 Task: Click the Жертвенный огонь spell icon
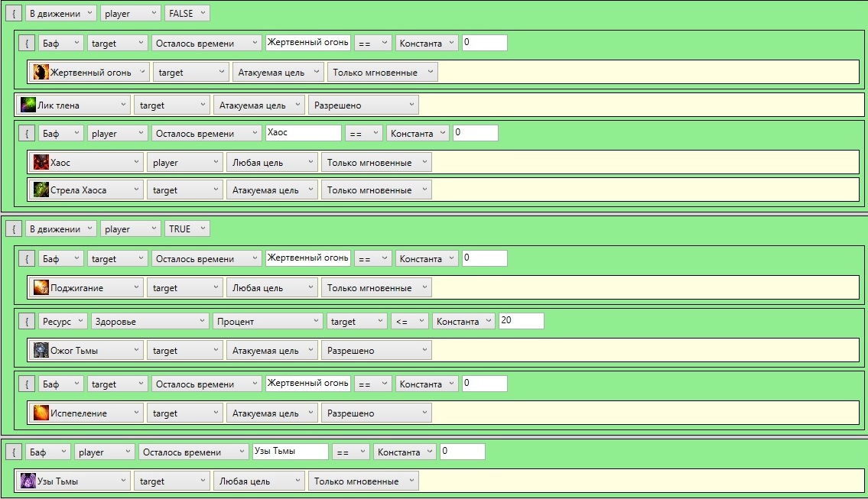coord(41,73)
